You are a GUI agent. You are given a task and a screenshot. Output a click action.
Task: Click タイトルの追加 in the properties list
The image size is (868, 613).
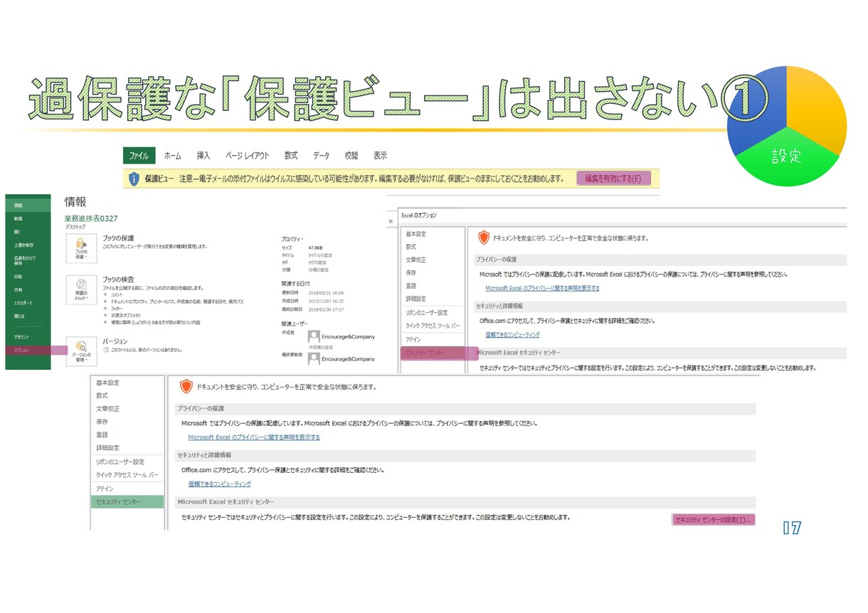pos(319,255)
